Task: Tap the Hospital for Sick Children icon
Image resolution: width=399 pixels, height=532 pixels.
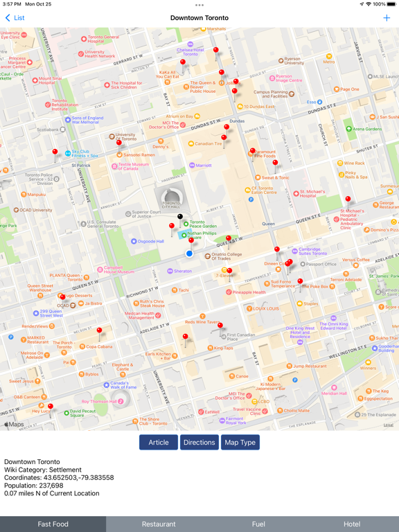Action: tap(107, 85)
